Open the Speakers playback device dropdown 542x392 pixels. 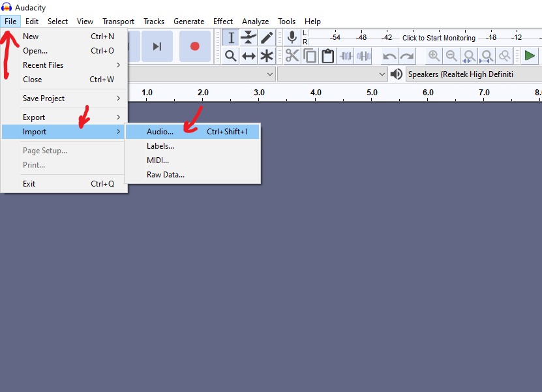point(473,74)
